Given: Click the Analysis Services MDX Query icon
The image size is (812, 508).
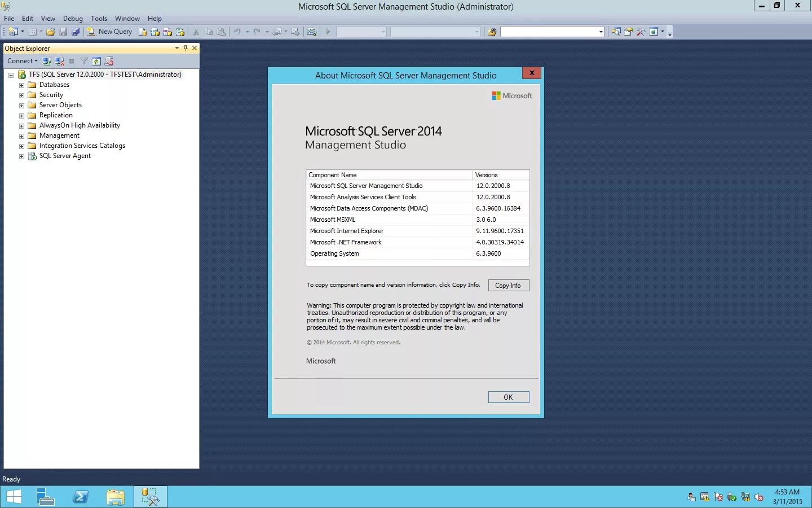Looking at the screenshot, I should (155, 32).
